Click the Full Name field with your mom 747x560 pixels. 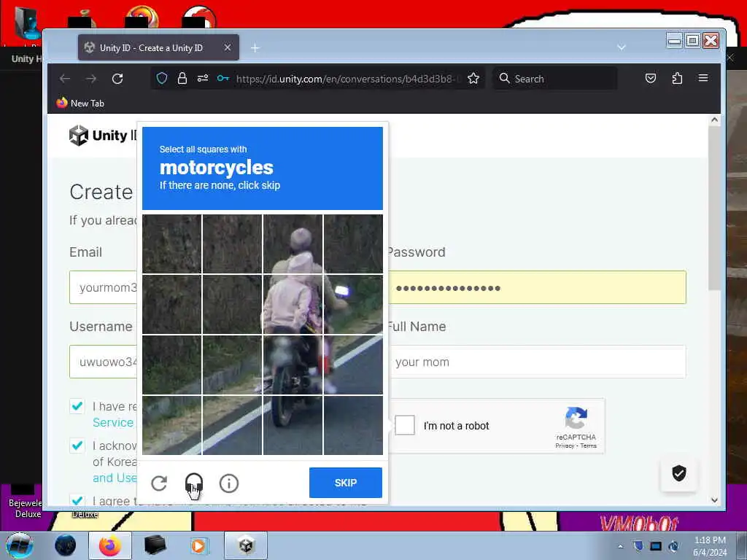537,362
